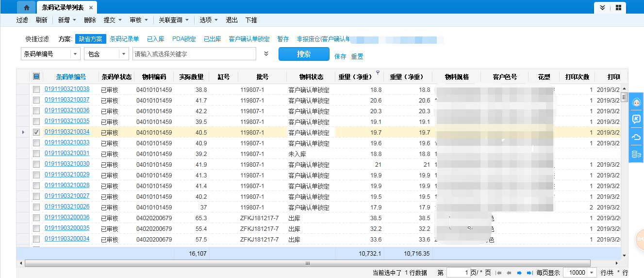Click filter pin icon on 重量（净重） header

click(378, 72)
